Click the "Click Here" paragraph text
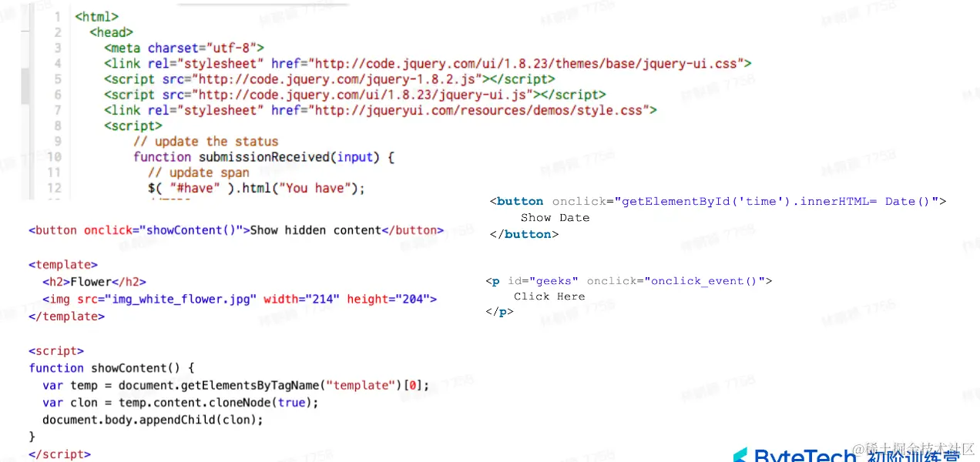Viewport: 980px width, 462px height. (x=549, y=296)
